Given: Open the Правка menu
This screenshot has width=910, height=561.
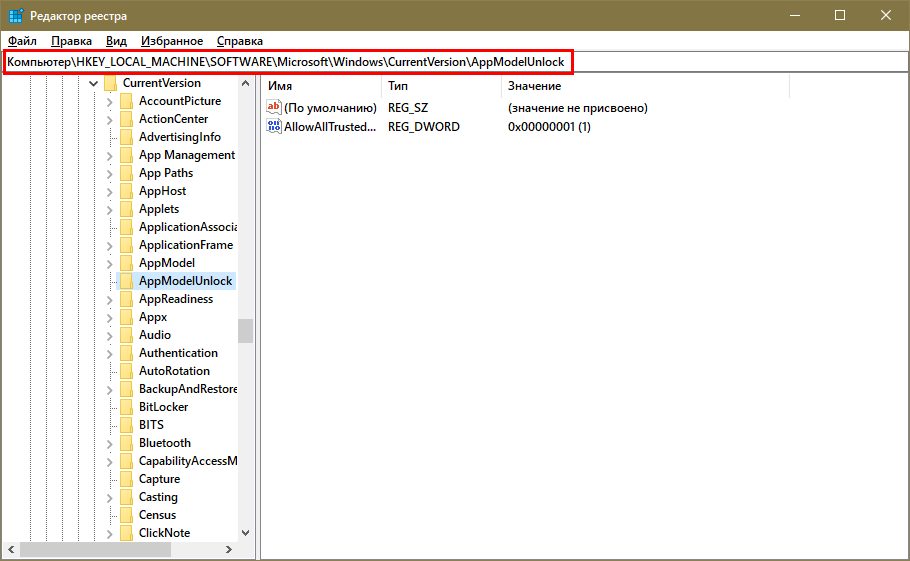Looking at the screenshot, I should click(71, 41).
